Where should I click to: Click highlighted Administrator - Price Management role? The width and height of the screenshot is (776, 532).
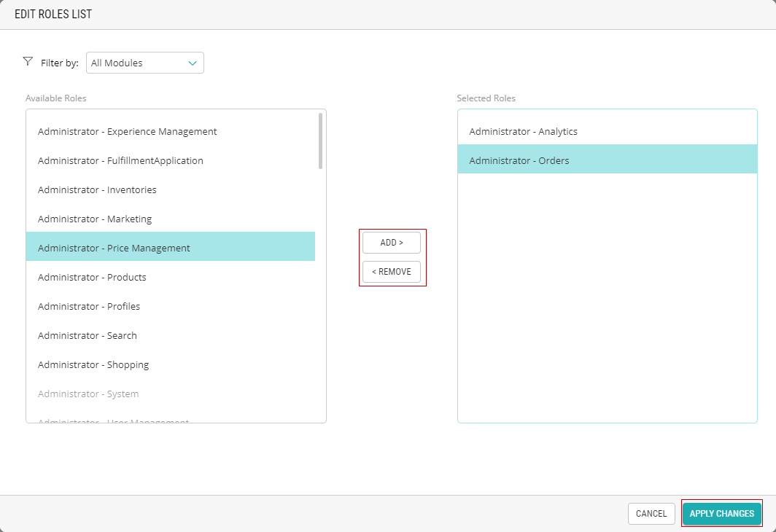(114, 249)
